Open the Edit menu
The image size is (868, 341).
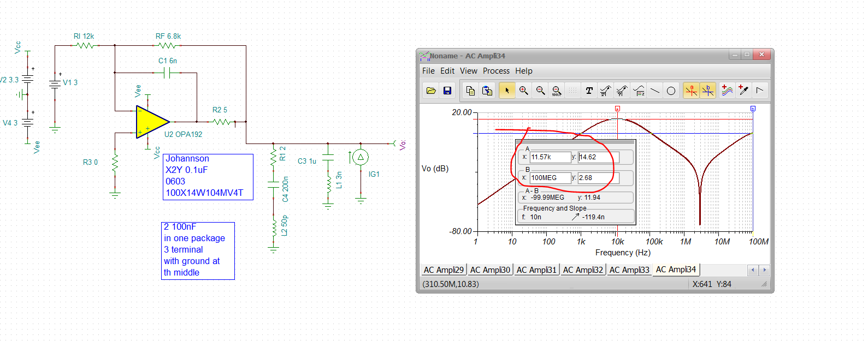point(447,71)
